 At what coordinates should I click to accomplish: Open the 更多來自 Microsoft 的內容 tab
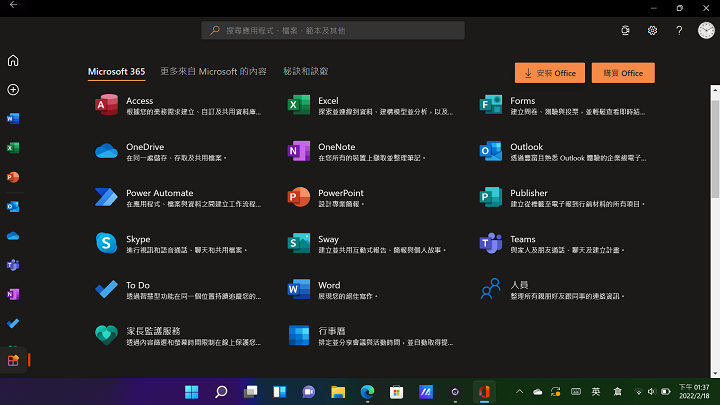[x=213, y=72]
